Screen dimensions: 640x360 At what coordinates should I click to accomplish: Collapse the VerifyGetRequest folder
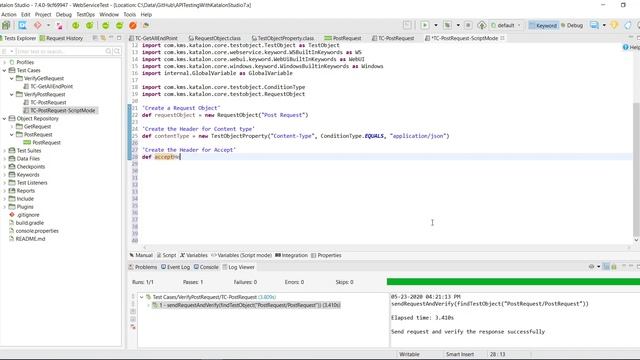pyautogui.click(x=12, y=78)
